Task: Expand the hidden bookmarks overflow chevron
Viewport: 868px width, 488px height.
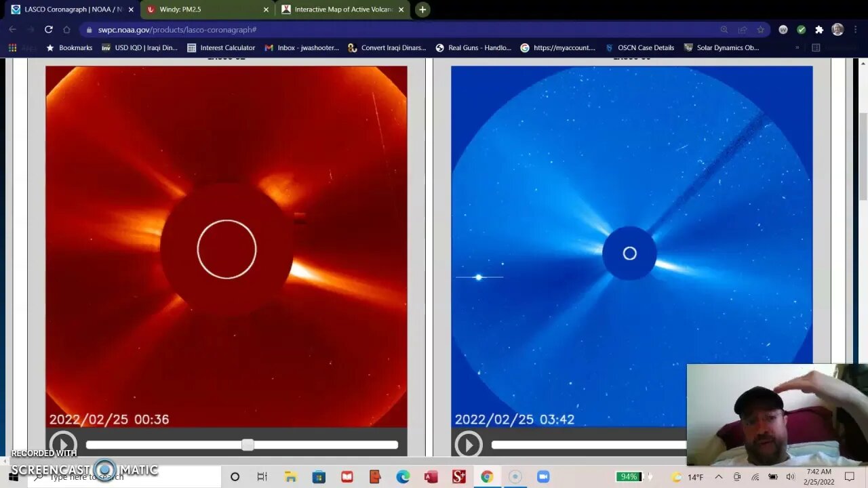Action: [797, 48]
